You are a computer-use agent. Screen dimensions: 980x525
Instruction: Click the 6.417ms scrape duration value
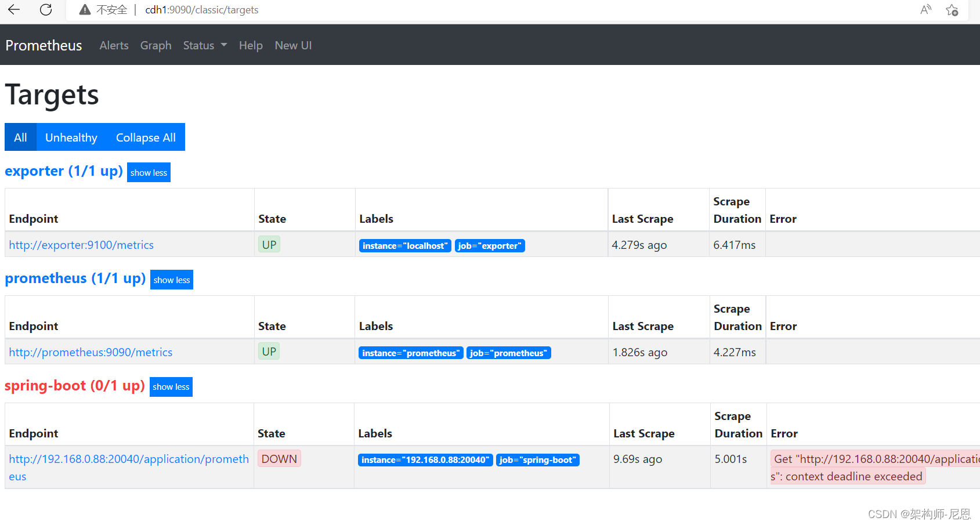(x=735, y=245)
